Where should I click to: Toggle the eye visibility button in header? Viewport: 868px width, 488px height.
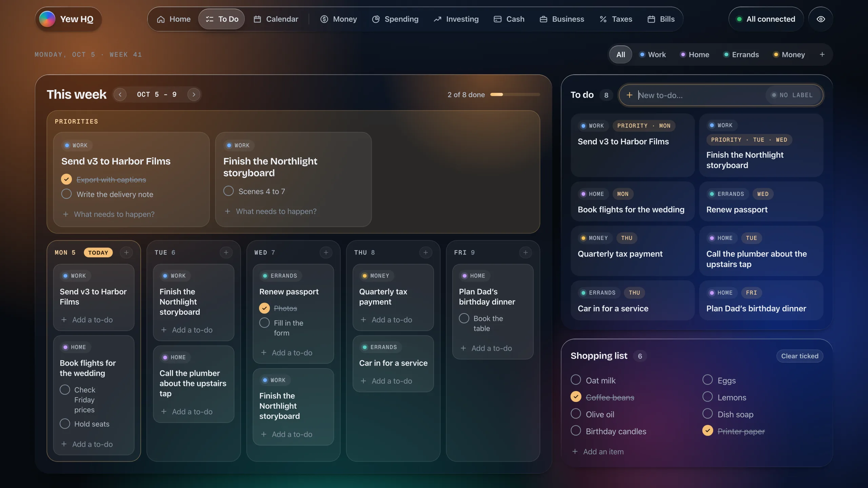821,19
